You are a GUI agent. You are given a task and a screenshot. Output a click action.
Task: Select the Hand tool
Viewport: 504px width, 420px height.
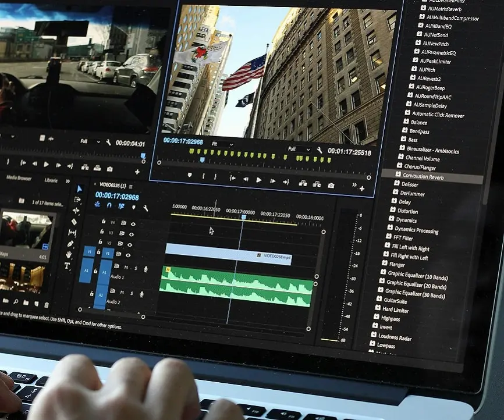coord(68,255)
